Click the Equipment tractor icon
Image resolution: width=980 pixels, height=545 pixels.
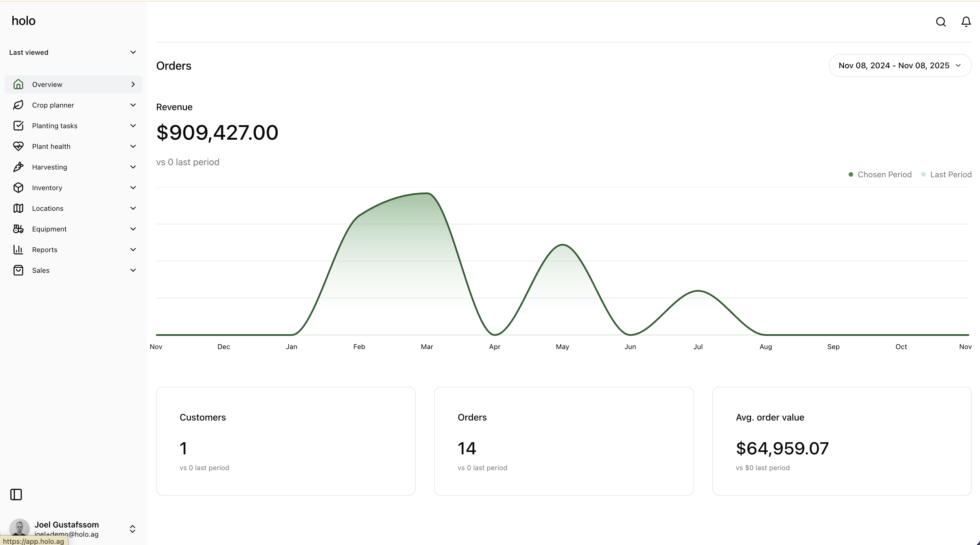(x=18, y=229)
